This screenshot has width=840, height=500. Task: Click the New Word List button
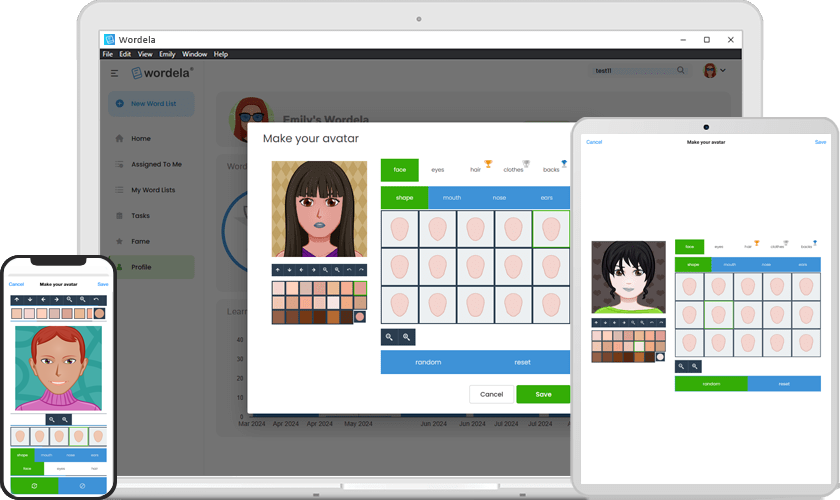[x=151, y=103]
